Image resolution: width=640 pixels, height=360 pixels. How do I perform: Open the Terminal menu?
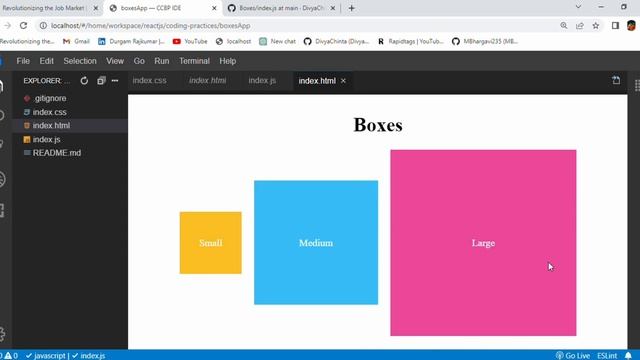click(x=194, y=61)
